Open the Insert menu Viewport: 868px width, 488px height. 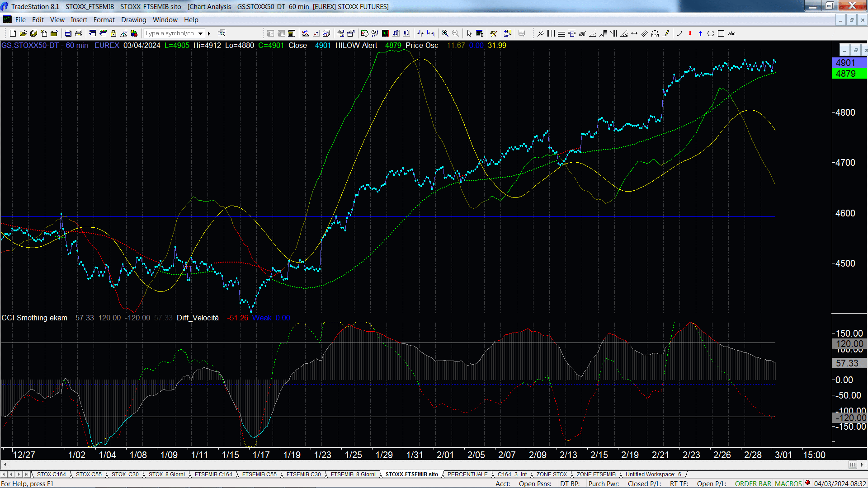(79, 20)
